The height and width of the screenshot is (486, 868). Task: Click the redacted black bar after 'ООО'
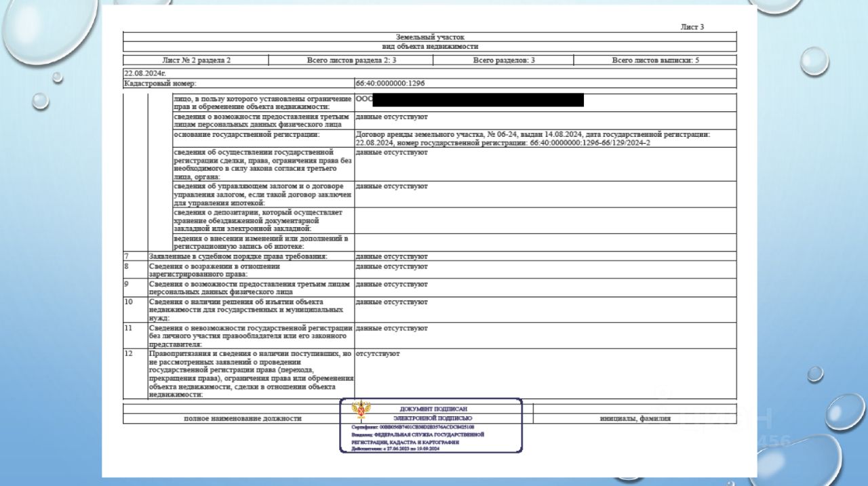point(478,100)
